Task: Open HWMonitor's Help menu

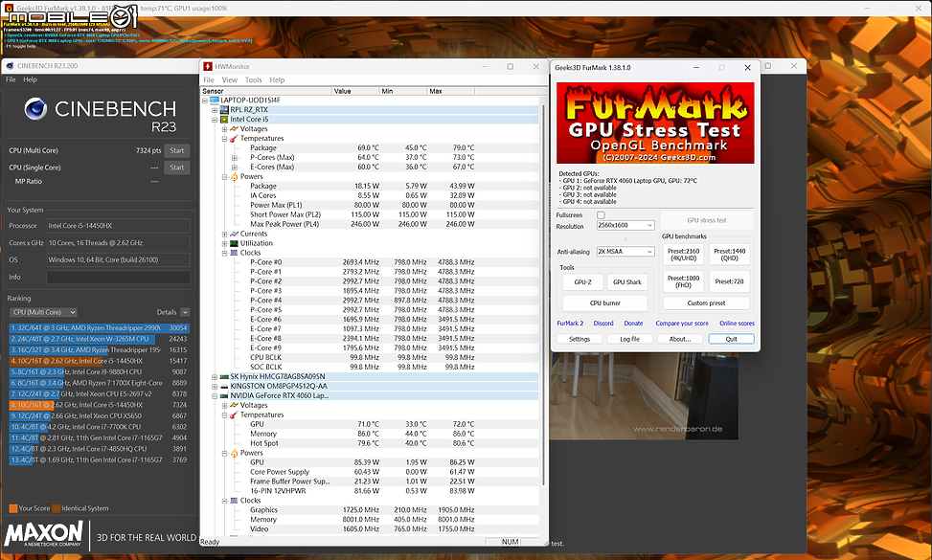Action: coord(277,80)
